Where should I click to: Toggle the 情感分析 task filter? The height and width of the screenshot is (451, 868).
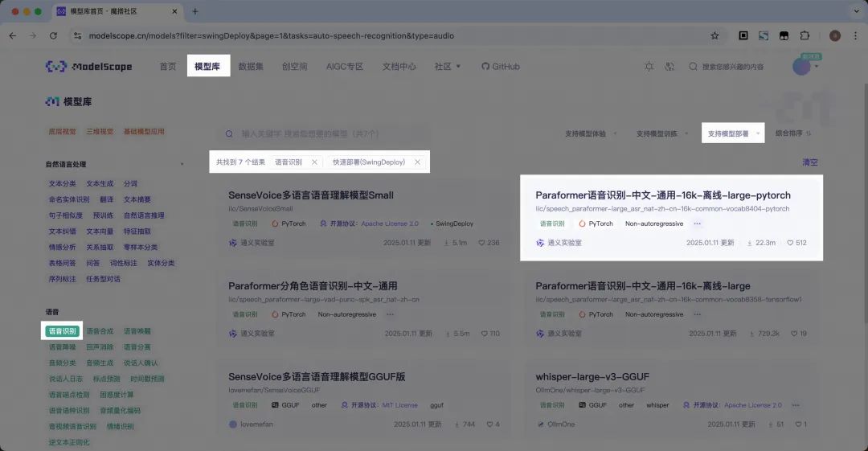click(62, 247)
